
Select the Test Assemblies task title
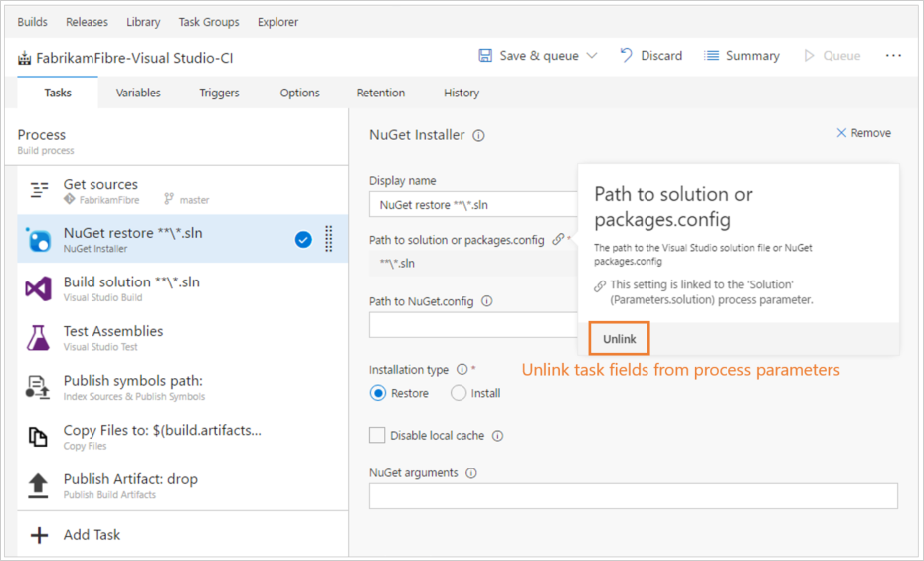[x=113, y=331]
